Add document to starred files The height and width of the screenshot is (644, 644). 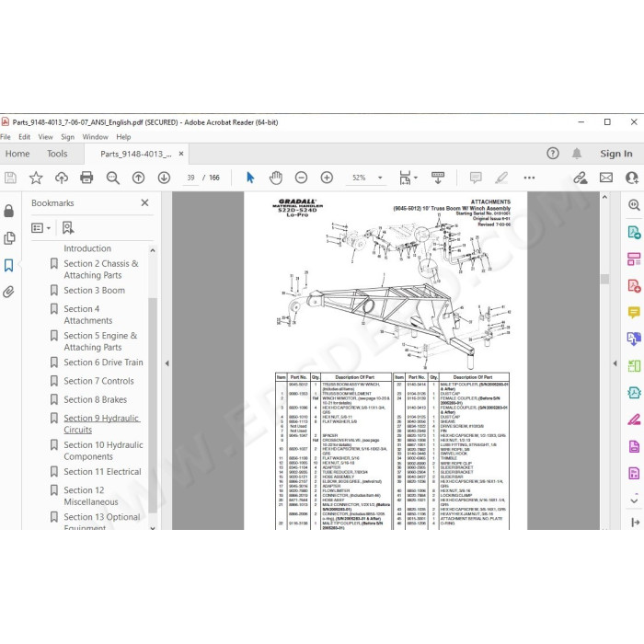pos(36,178)
